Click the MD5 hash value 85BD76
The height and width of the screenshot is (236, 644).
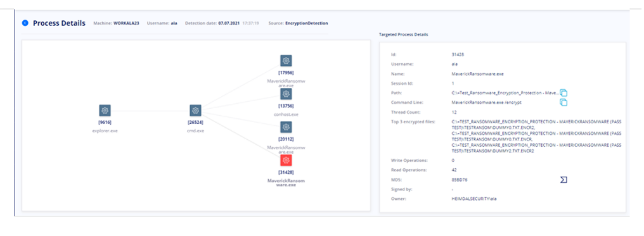click(458, 180)
